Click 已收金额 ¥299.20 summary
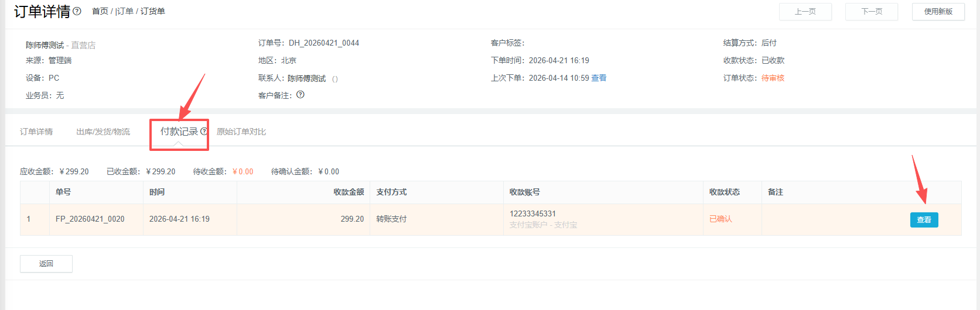 click(141, 171)
